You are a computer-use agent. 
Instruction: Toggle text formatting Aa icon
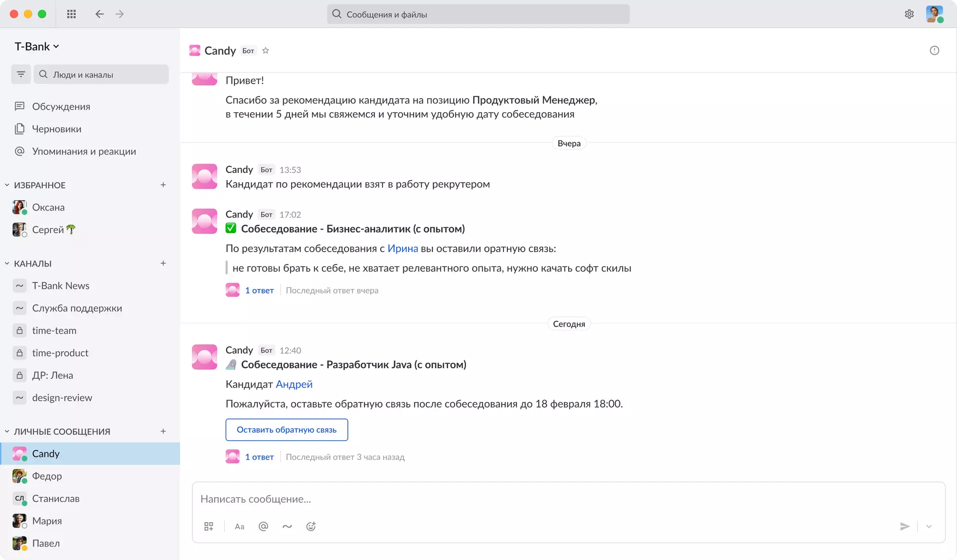[239, 526]
